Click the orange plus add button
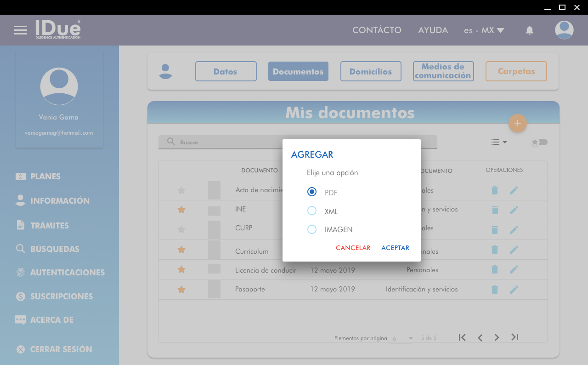The height and width of the screenshot is (365, 588). click(517, 123)
